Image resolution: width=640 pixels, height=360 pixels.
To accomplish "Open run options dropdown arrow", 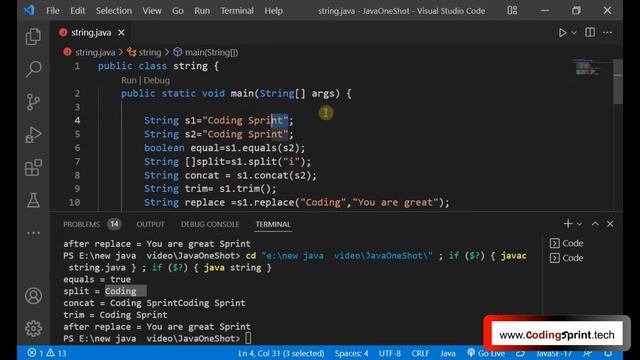I will [573, 33].
